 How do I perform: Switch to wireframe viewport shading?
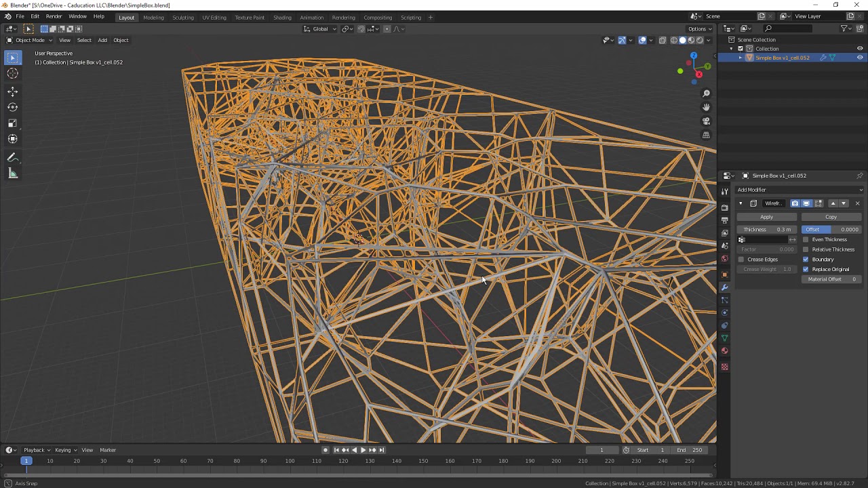(673, 40)
